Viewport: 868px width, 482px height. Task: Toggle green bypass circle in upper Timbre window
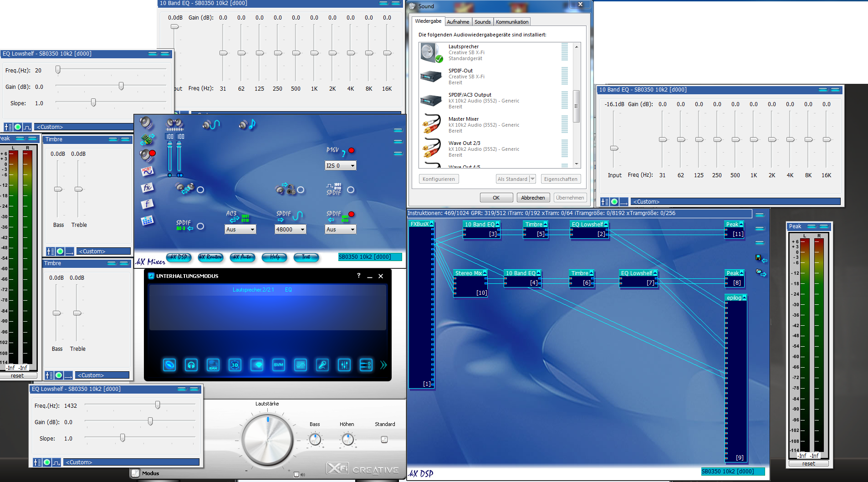coord(60,251)
